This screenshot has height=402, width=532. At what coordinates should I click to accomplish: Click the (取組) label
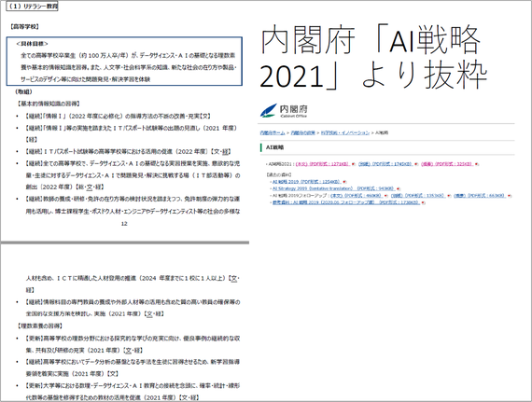pos(23,91)
